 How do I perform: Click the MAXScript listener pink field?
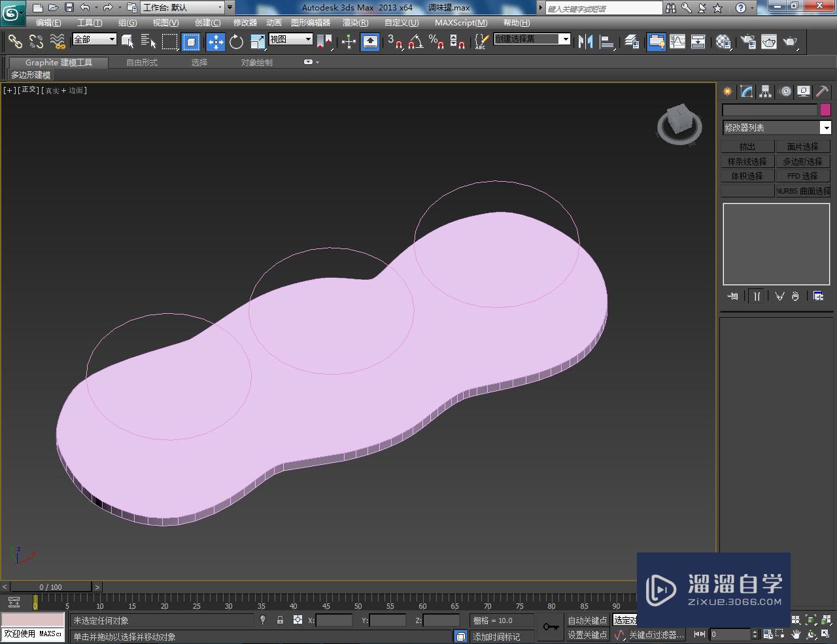click(33, 620)
